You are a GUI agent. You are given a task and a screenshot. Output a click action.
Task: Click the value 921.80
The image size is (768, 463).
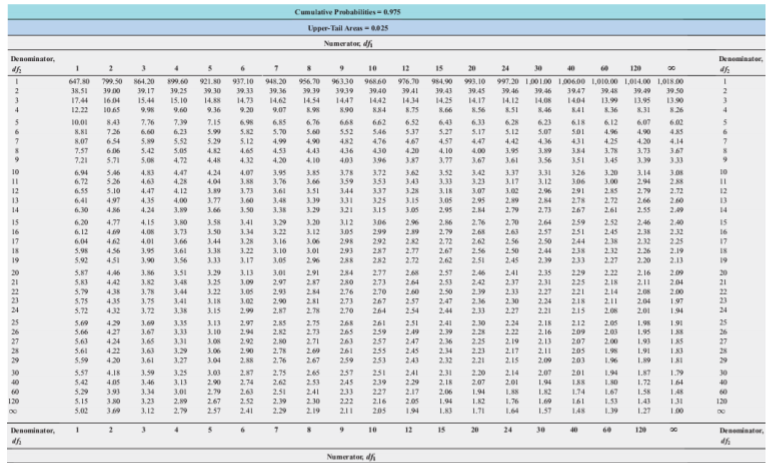tap(210, 81)
